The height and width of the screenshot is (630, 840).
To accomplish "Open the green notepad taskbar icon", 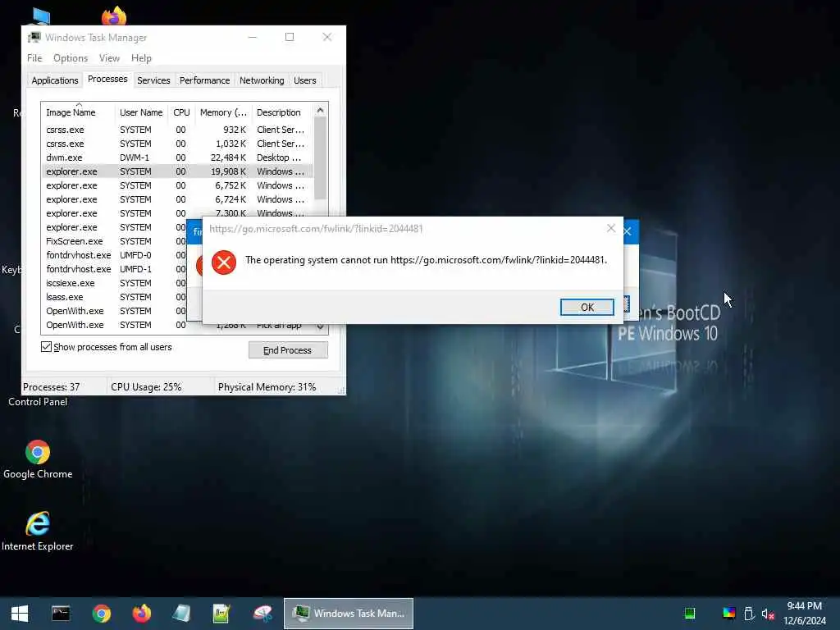I will click(x=221, y=614).
